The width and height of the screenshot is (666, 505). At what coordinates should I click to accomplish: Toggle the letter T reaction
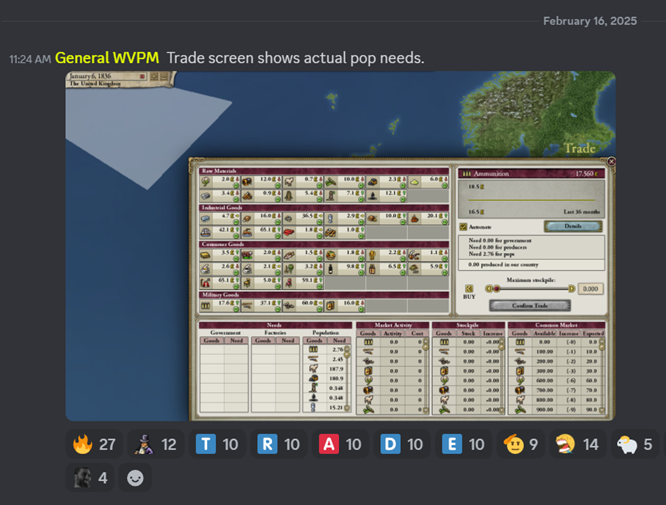pos(217,444)
